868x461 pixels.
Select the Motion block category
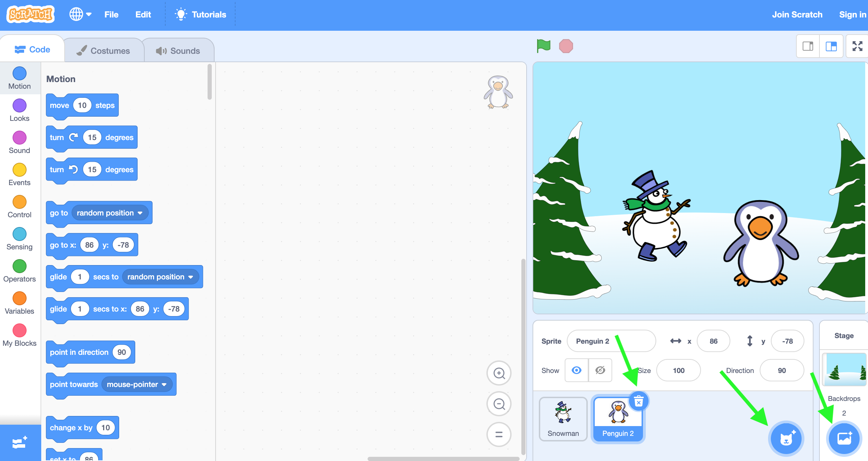[20, 78]
